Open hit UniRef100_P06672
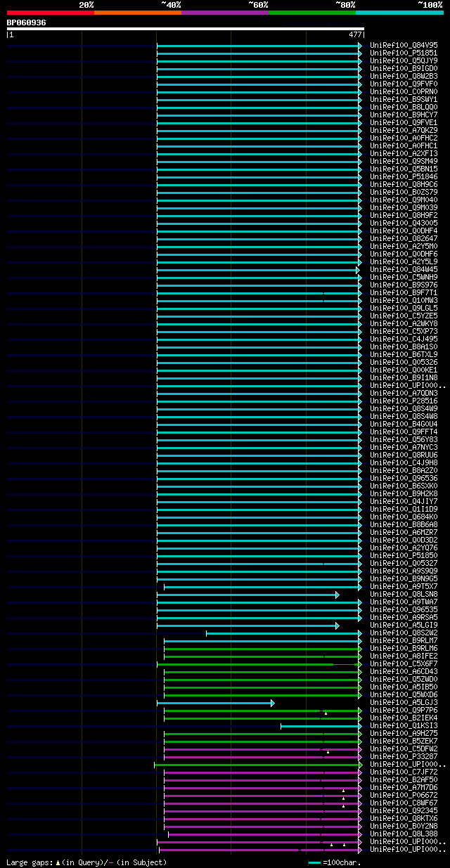Screen dimensions: 450x868 [404, 795]
